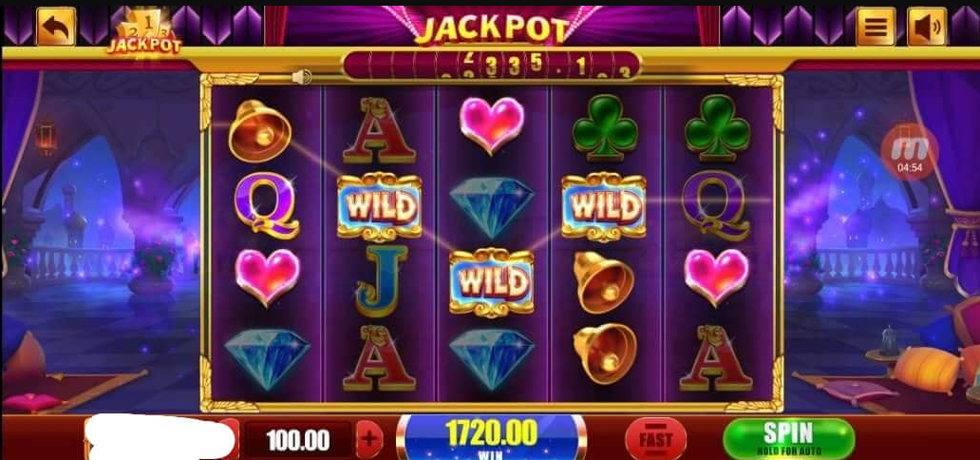Click the 1720.00 WIN display
This screenshot has height=460, width=980.
491,437
